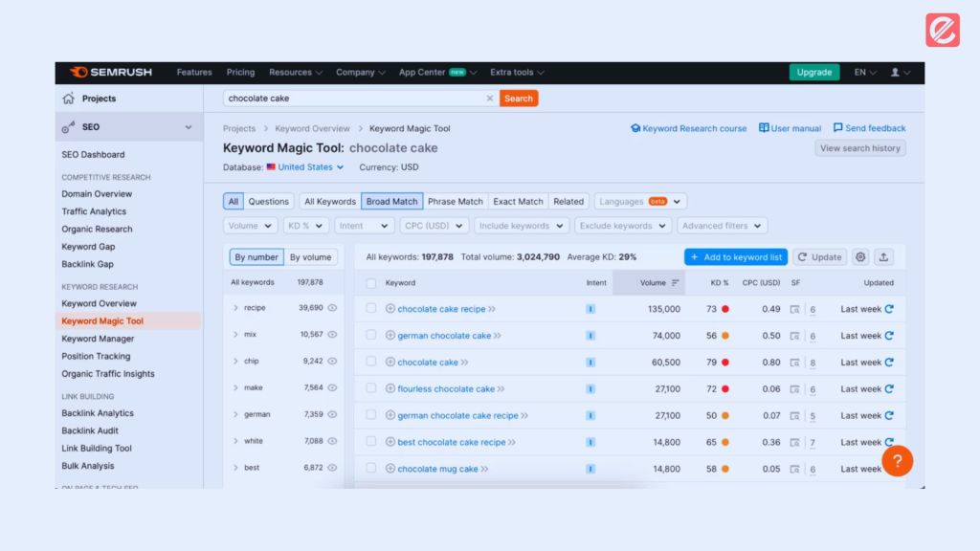This screenshot has width=980, height=551.
Task: View SERP features for chocolate cake recipe
Action: [x=794, y=309]
